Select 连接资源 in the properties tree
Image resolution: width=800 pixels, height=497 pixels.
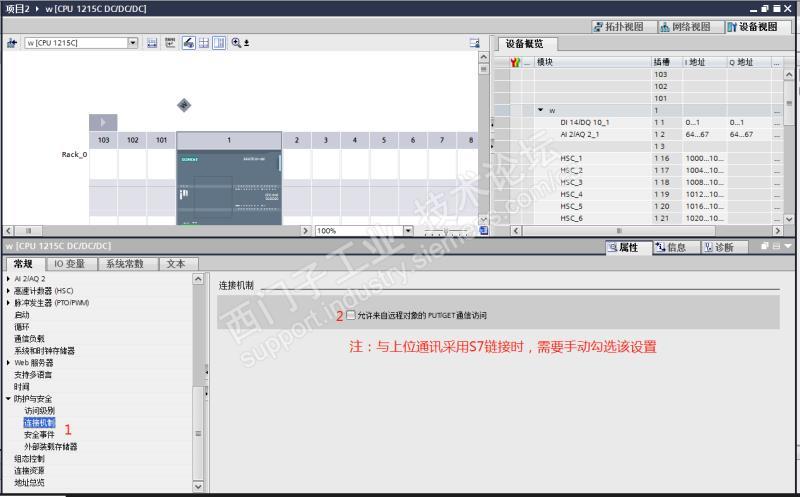[29, 470]
